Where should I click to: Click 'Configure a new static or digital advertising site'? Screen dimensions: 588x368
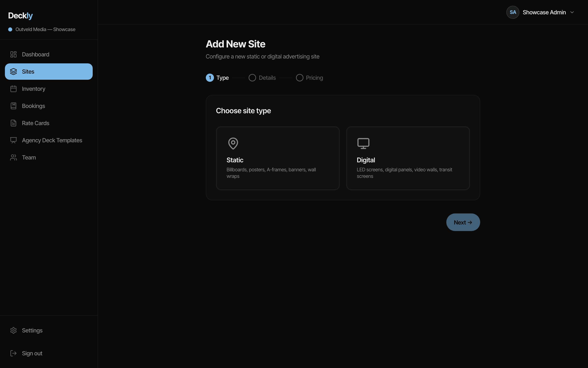tap(262, 56)
